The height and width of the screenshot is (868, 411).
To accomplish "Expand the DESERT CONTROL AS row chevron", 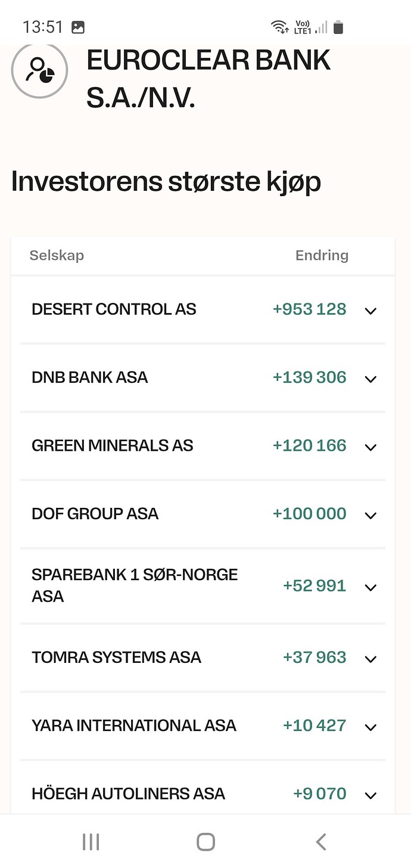I will [370, 311].
